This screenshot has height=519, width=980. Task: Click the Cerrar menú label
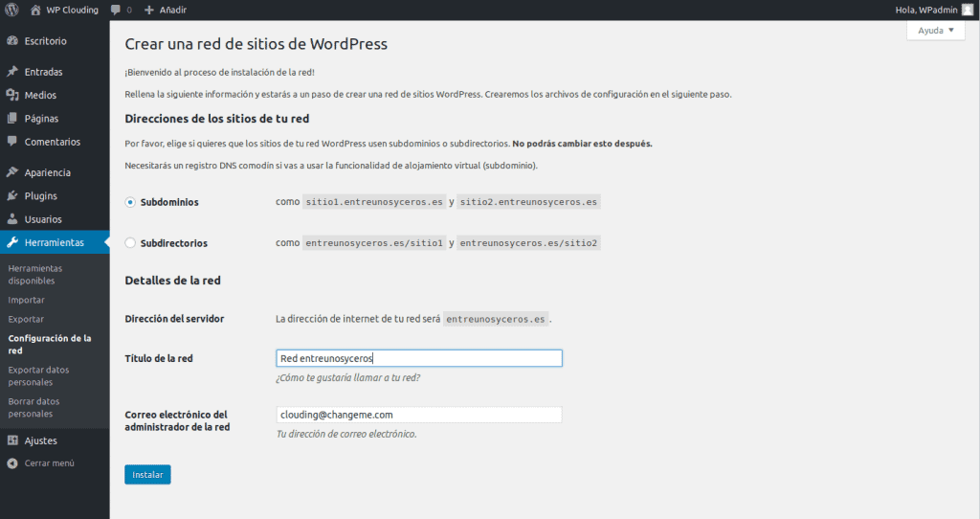point(50,463)
